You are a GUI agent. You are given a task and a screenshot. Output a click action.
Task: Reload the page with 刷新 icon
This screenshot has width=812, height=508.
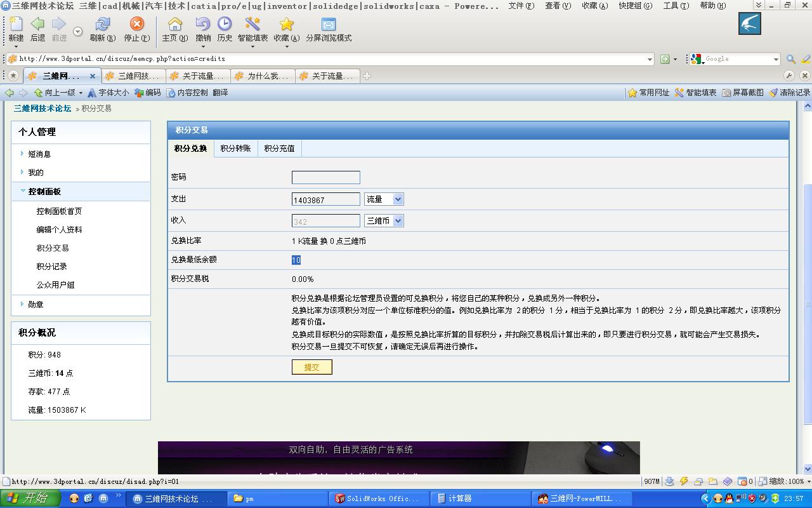tap(102, 25)
